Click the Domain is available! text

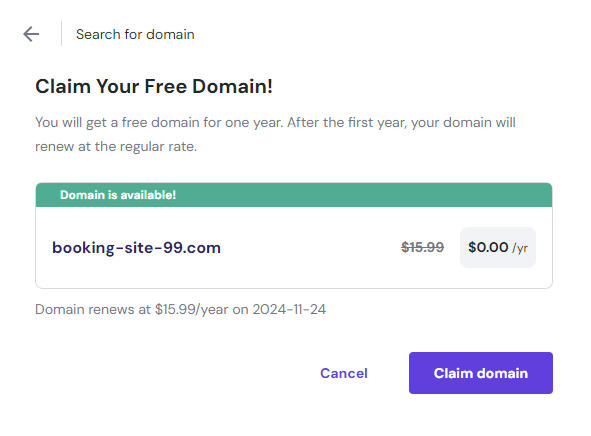[118, 195]
